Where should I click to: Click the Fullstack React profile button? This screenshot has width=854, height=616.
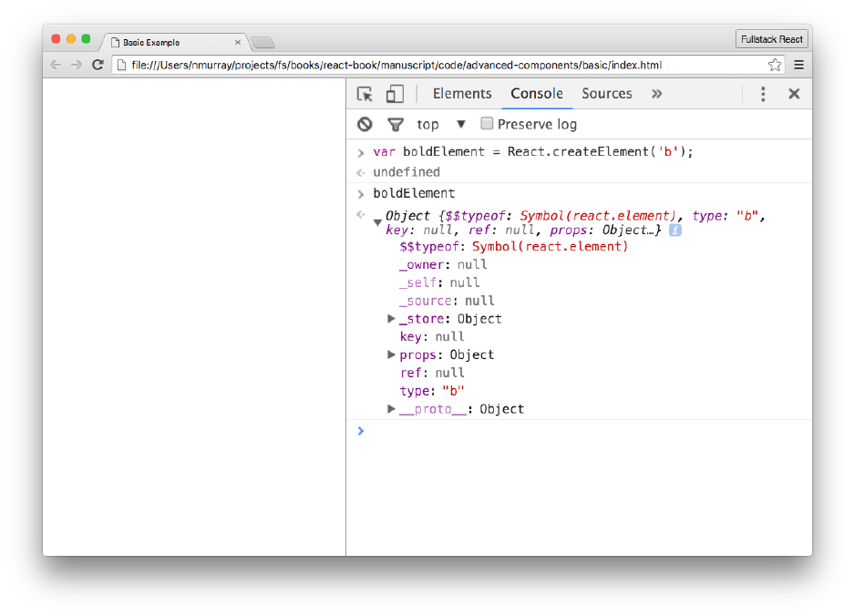tap(771, 39)
